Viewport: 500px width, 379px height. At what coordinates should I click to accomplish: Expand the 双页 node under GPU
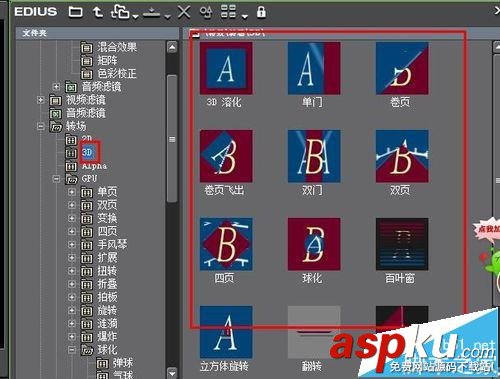[x=72, y=205]
